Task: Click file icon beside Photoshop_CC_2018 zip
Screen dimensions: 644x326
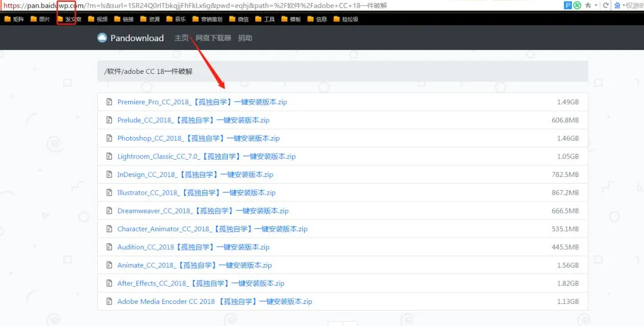Action: [109, 138]
